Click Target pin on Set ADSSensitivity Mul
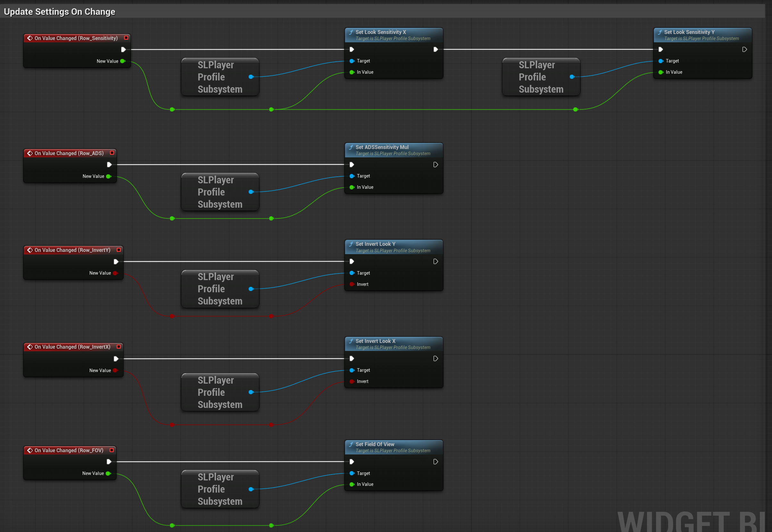The width and height of the screenshot is (772, 532). [x=352, y=176]
